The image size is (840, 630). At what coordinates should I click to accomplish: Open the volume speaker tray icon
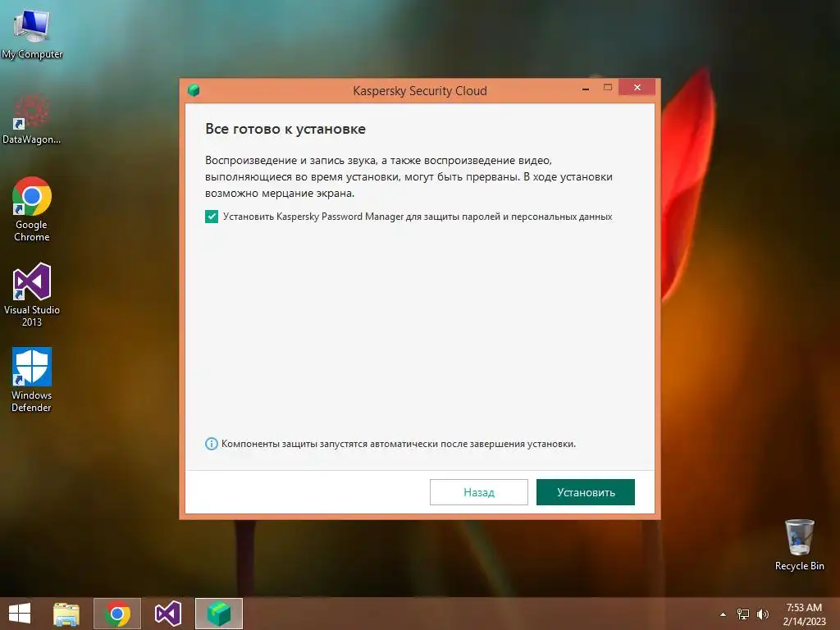pos(762,614)
